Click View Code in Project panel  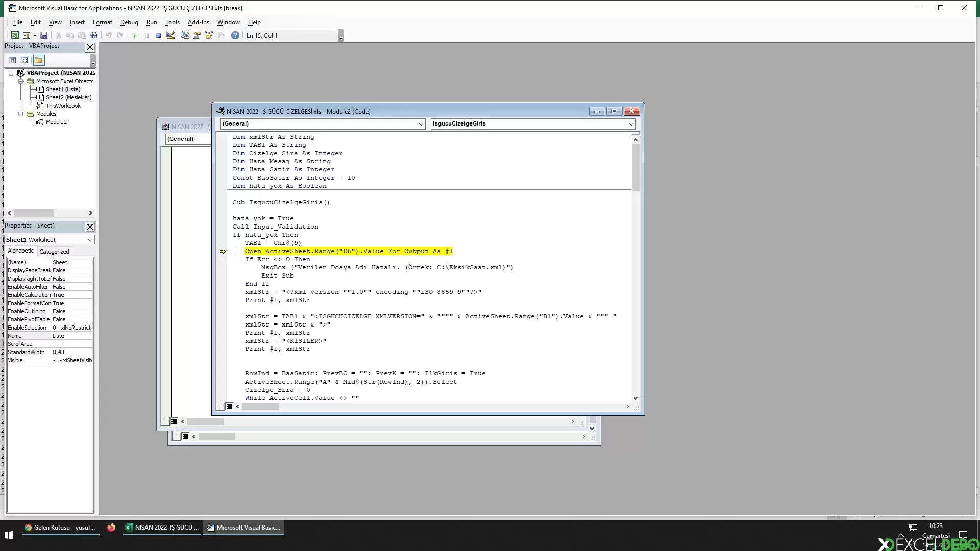click(x=12, y=60)
